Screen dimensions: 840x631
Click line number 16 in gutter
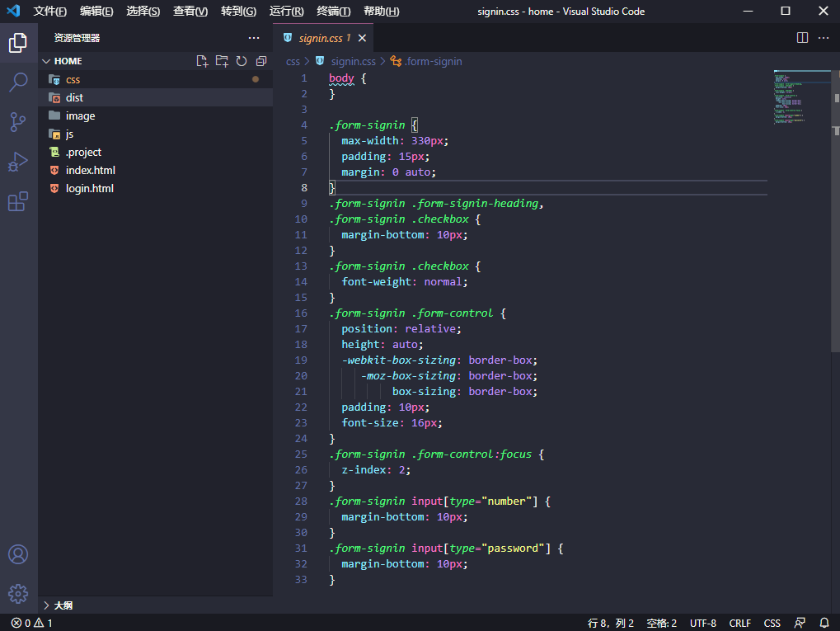point(301,313)
